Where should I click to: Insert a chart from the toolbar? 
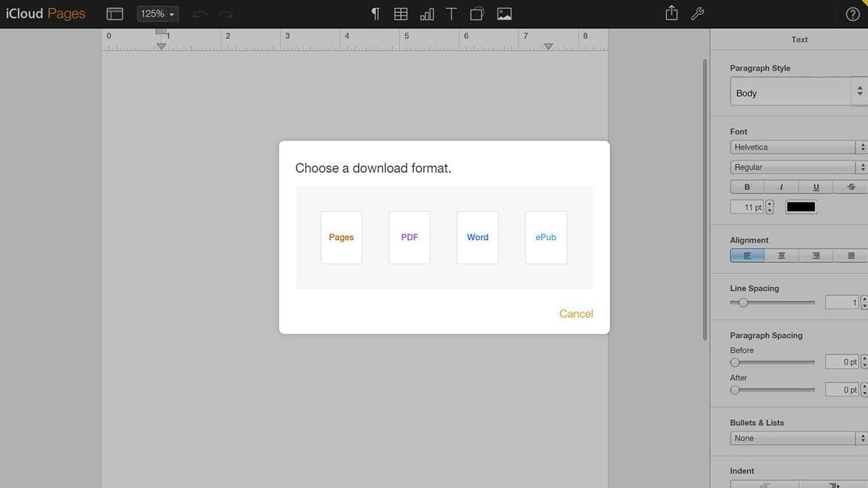point(427,13)
